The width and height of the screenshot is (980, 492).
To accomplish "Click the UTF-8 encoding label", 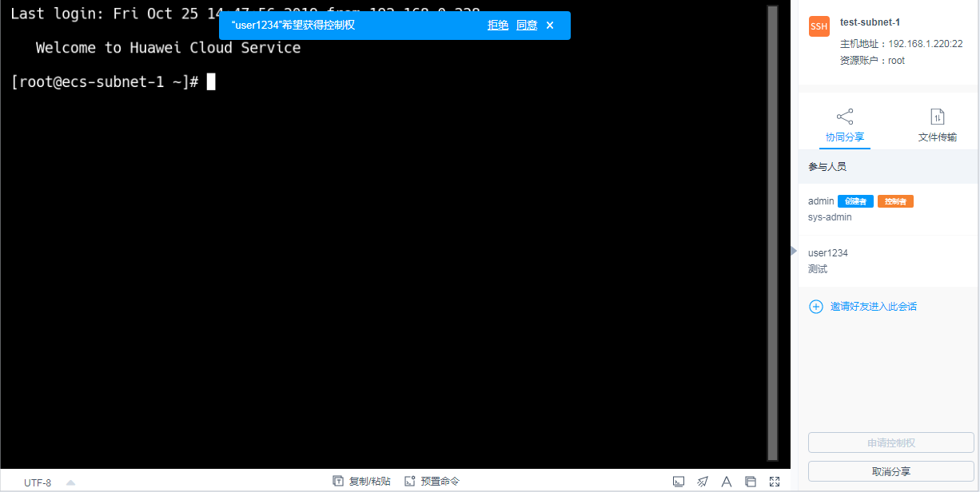I will (x=38, y=482).
